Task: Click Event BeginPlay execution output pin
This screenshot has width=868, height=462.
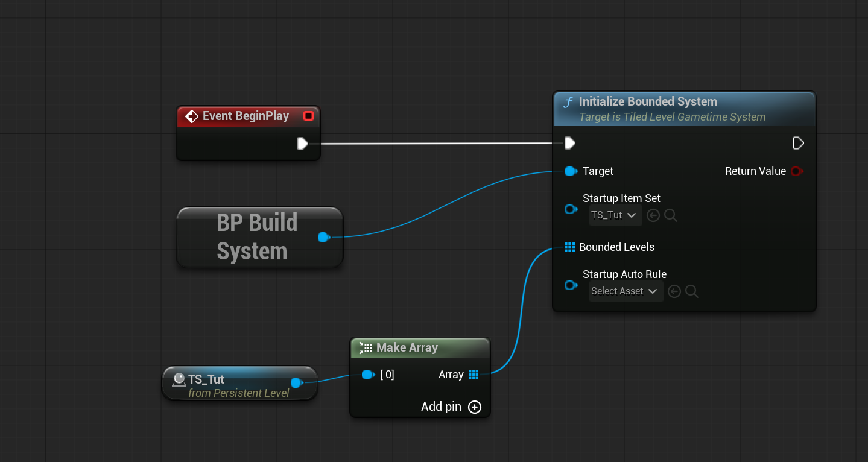Action: 303,144
